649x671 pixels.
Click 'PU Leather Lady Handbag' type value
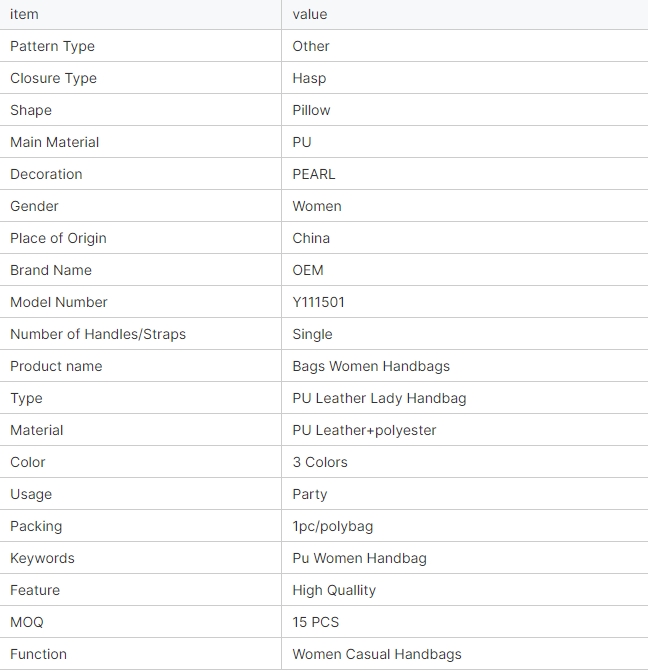tap(379, 398)
